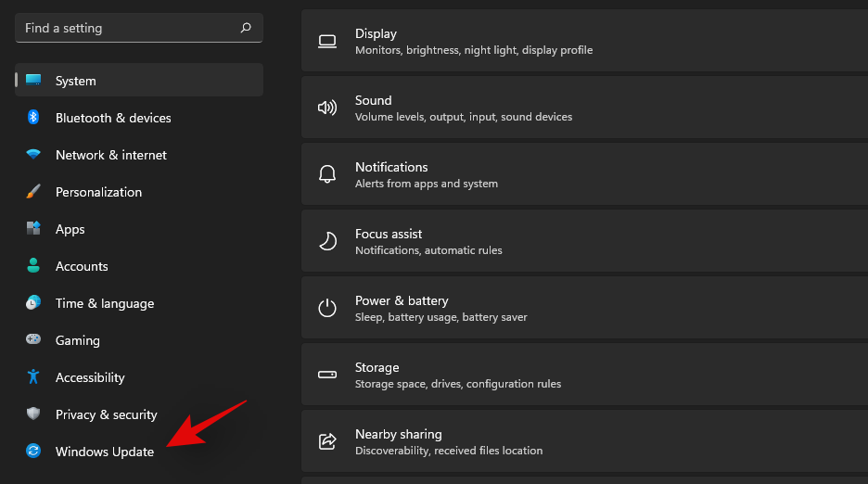This screenshot has width=868, height=484.
Task: Select Time & language section
Action: pyautogui.click(x=104, y=303)
